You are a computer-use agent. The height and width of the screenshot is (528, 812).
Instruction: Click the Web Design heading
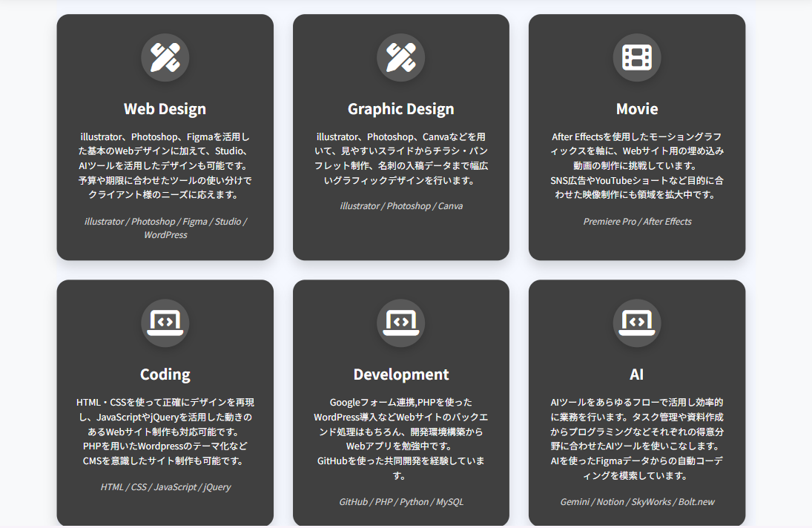coord(165,108)
